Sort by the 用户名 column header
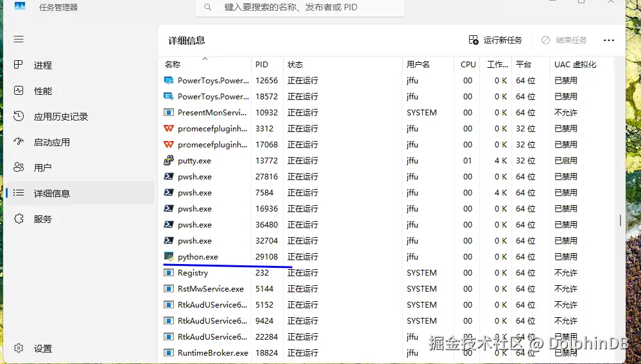The height and width of the screenshot is (364, 641). tap(429, 65)
